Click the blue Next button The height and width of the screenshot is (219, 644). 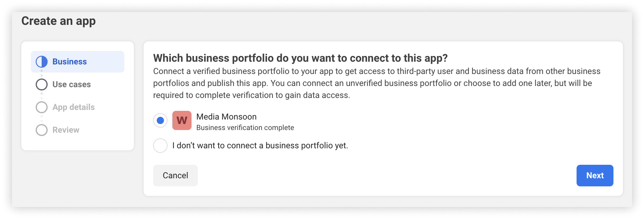point(595,176)
